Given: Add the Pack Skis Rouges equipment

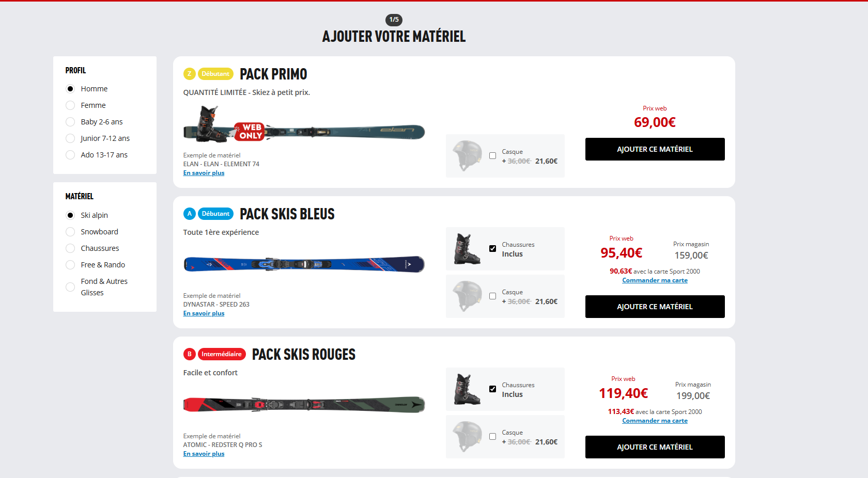Looking at the screenshot, I should click(x=655, y=447).
